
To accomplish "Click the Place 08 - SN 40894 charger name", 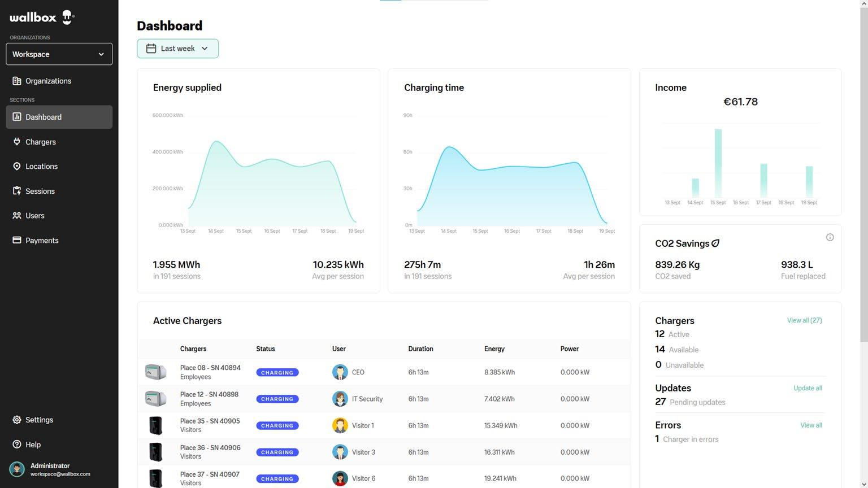I will point(210,368).
